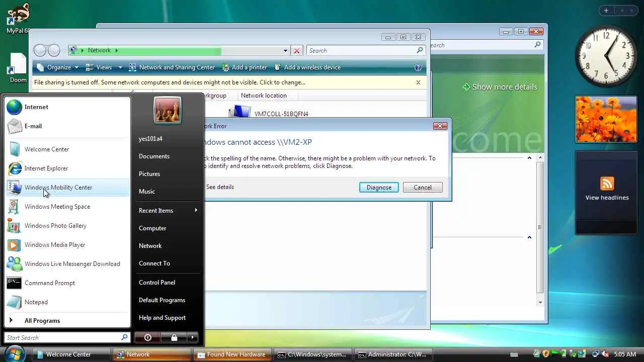Click Cancel in Network Error dialog
The height and width of the screenshot is (362, 644).
[x=423, y=188]
